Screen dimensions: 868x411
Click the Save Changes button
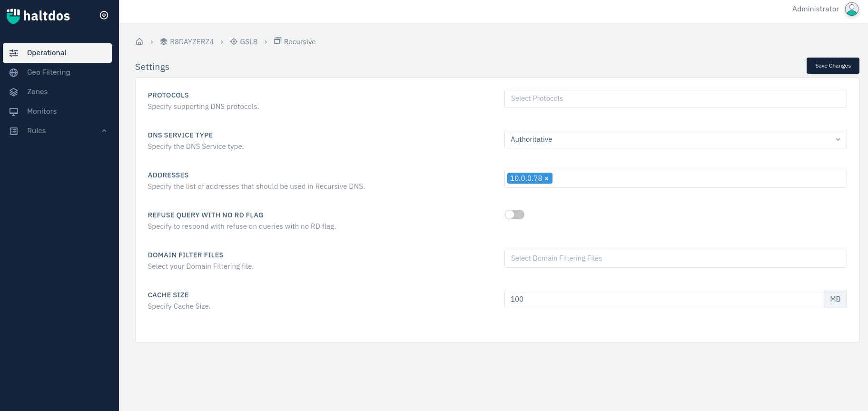(833, 66)
